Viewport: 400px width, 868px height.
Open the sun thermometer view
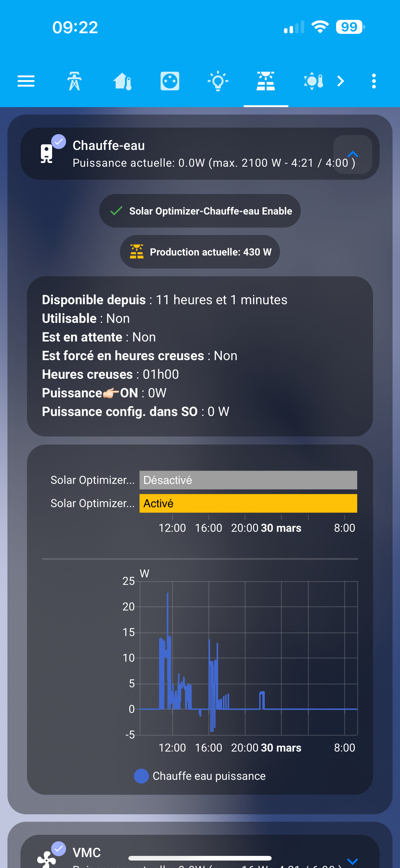313,81
